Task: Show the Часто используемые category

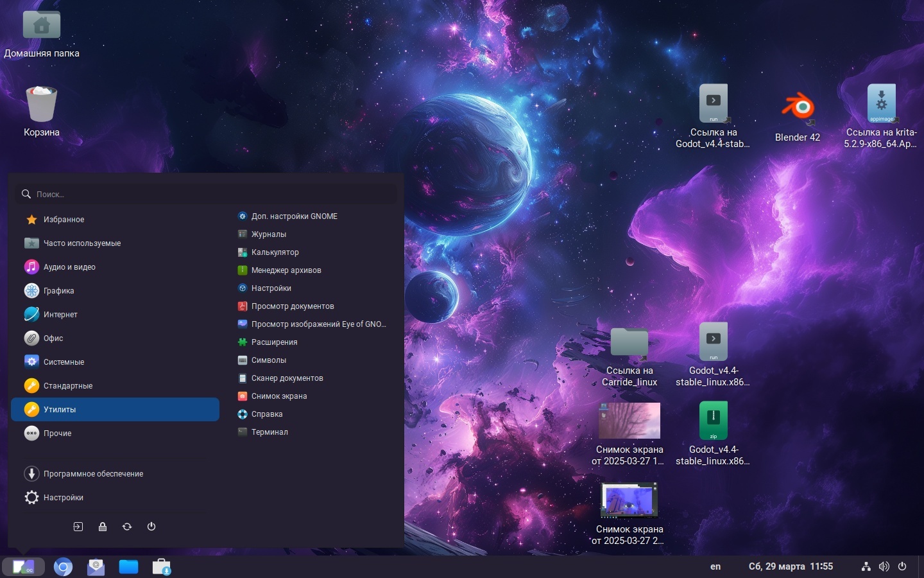Action: pyautogui.click(x=116, y=243)
